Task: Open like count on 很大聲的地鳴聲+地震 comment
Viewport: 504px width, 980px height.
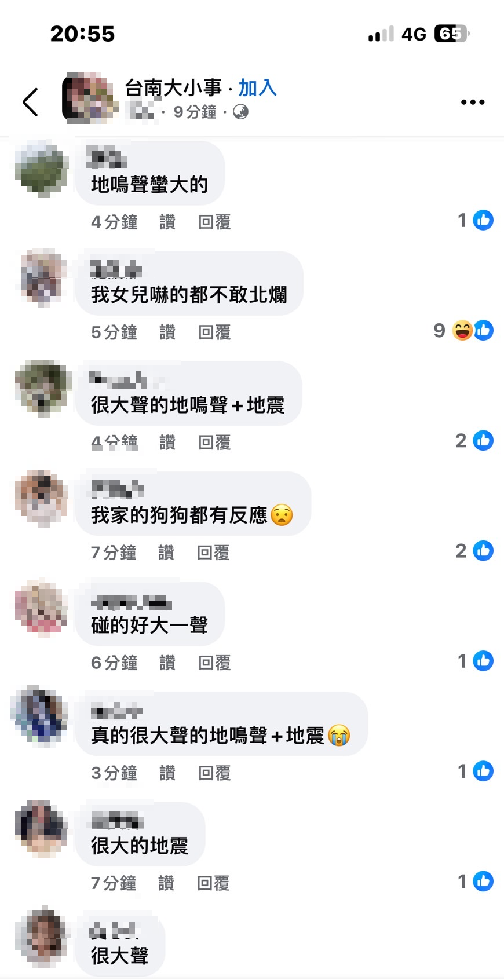Action: [474, 441]
